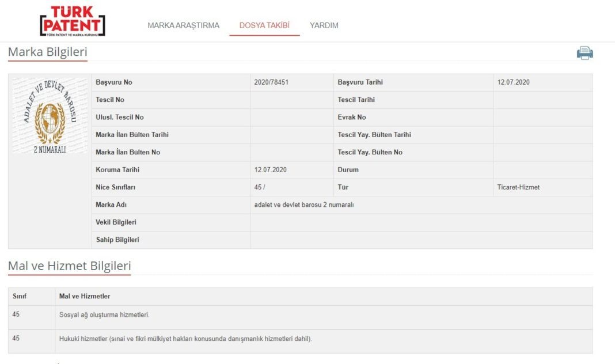Click the Marka Bilgileri heading
Screen dimensions: 615x364
[47, 52]
